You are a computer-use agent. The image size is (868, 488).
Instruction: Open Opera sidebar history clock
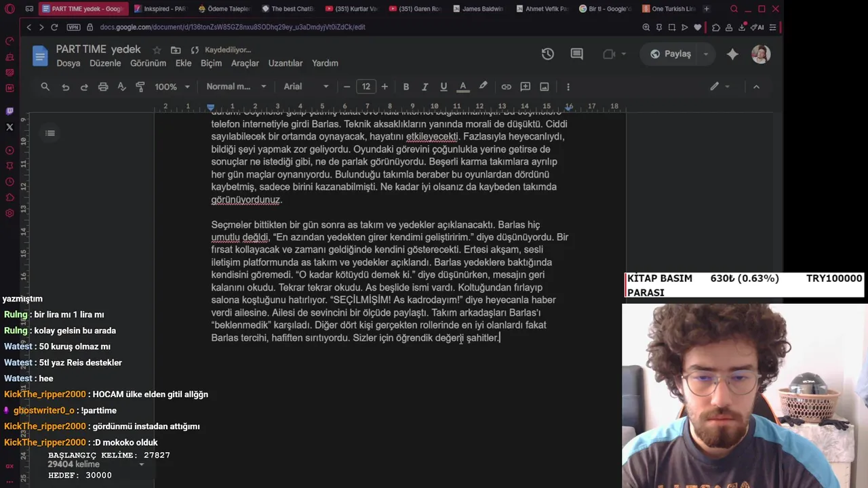9,182
